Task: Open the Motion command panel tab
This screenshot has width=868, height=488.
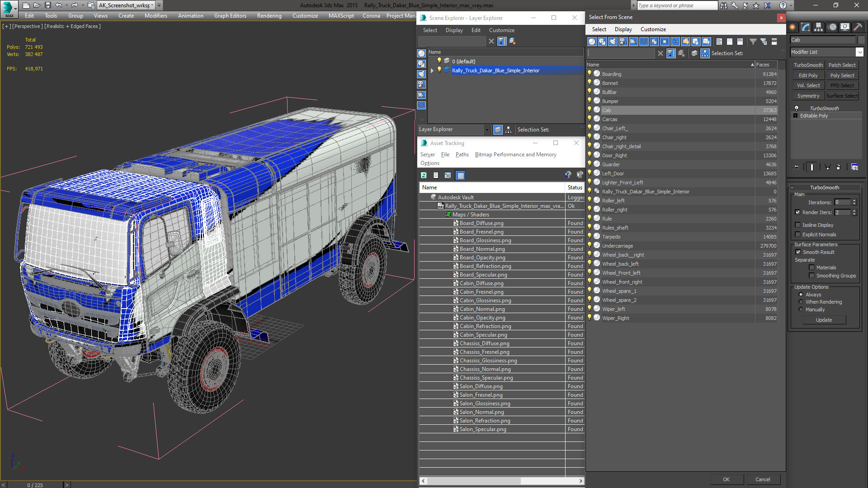Action: pos(832,27)
